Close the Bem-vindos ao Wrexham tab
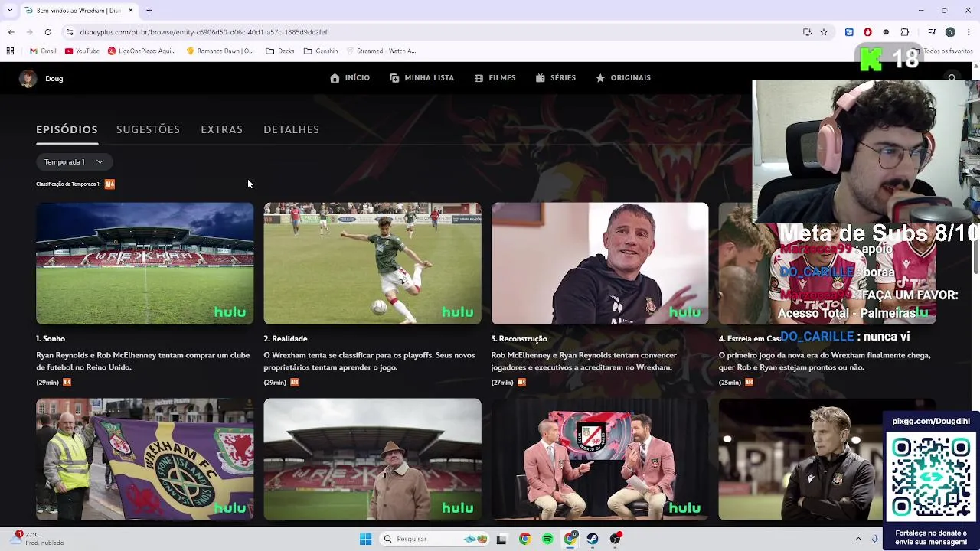Screen dimensions: 980x551 point(130,11)
